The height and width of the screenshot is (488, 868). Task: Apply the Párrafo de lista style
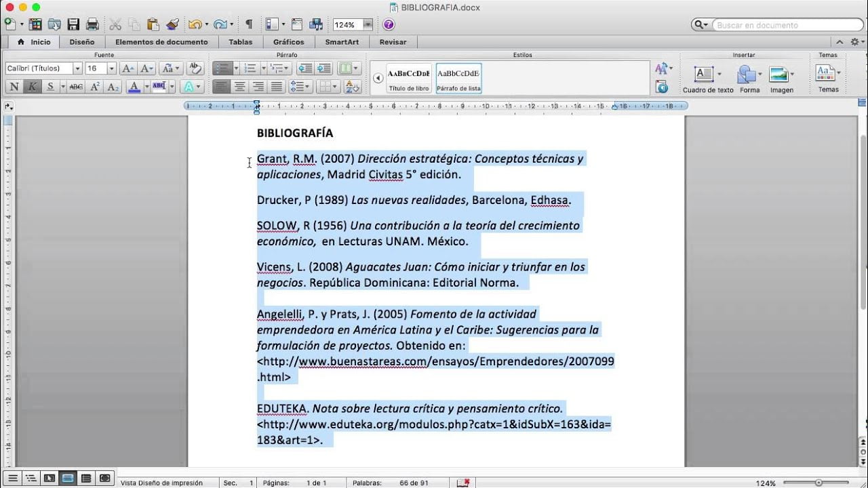click(458, 79)
